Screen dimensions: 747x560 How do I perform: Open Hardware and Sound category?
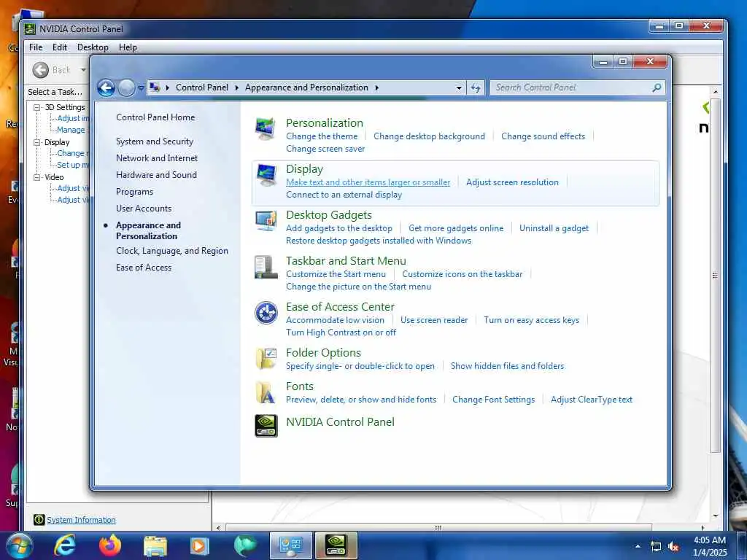(x=156, y=175)
